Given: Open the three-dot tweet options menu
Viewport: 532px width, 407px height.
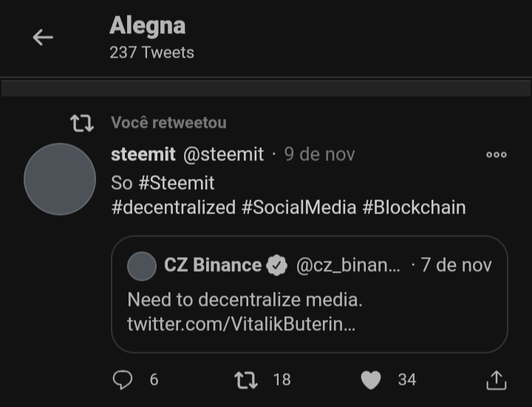Looking at the screenshot, I should (x=496, y=154).
